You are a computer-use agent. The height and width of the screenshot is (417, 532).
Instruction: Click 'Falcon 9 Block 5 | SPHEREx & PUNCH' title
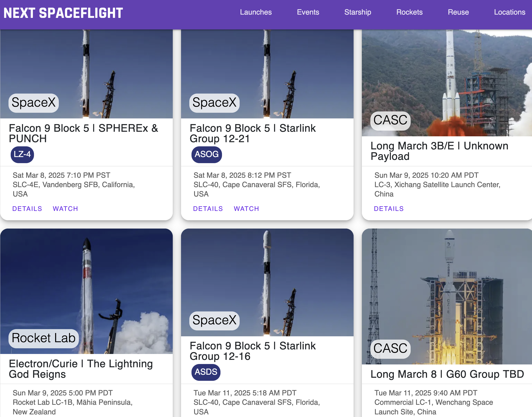click(83, 133)
